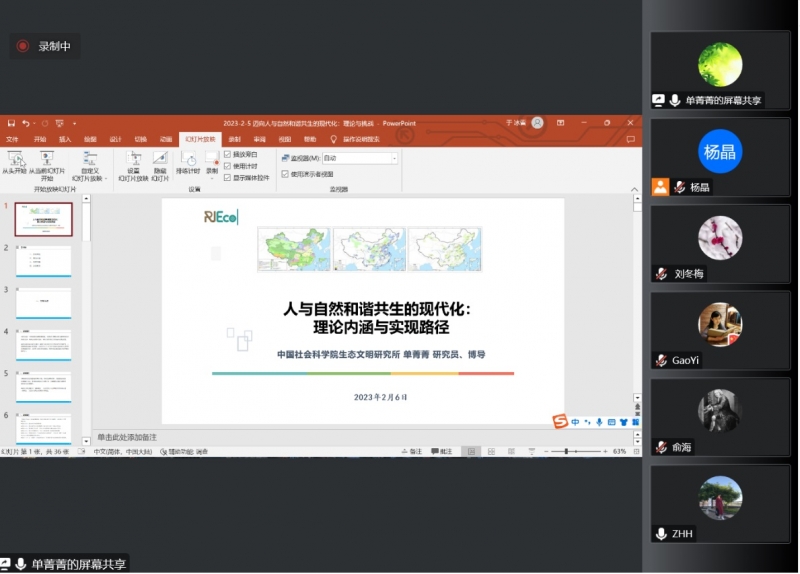Click the 隐藏幻灯片 (Hide Slide) icon
This screenshot has height=574, width=800.
coord(160,158)
